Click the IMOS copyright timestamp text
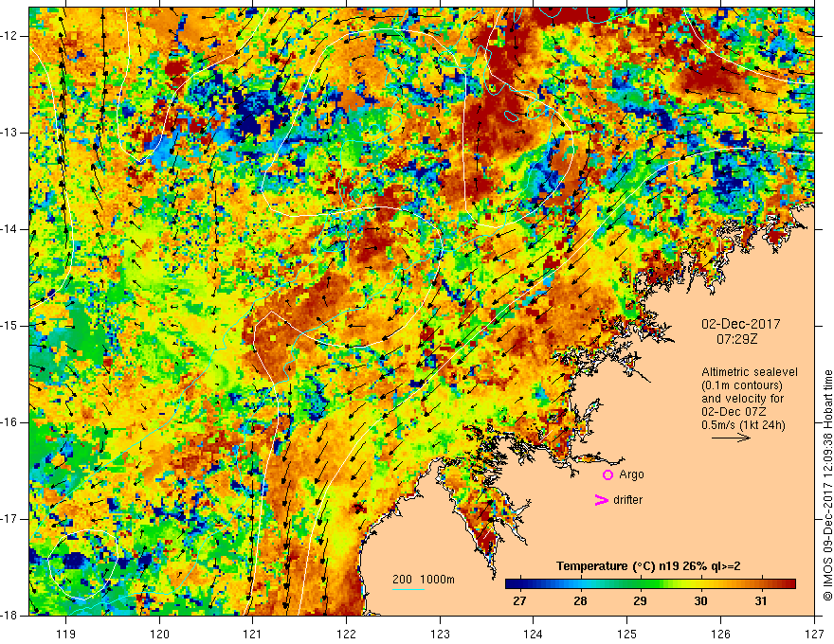The height and width of the screenshot is (644, 834). pyautogui.click(x=827, y=485)
